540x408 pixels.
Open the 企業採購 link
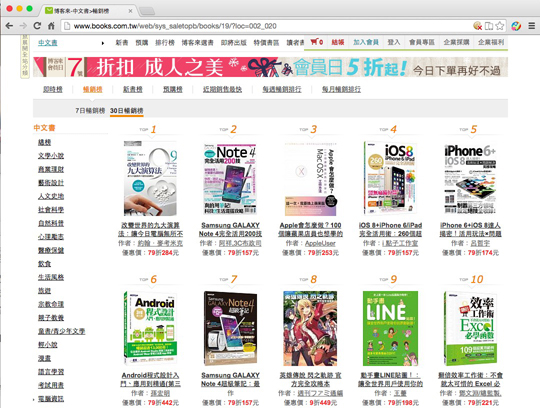point(456,42)
